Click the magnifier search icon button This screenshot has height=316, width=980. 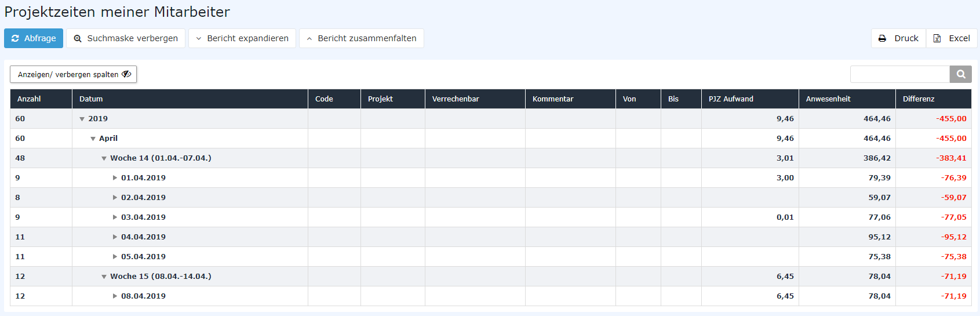tap(961, 74)
